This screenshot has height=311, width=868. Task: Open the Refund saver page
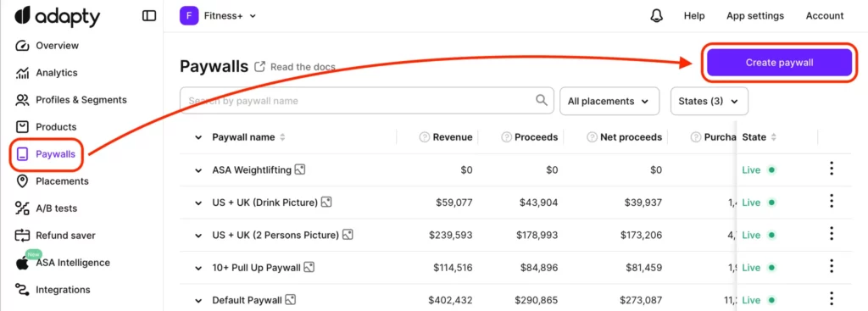(x=66, y=236)
